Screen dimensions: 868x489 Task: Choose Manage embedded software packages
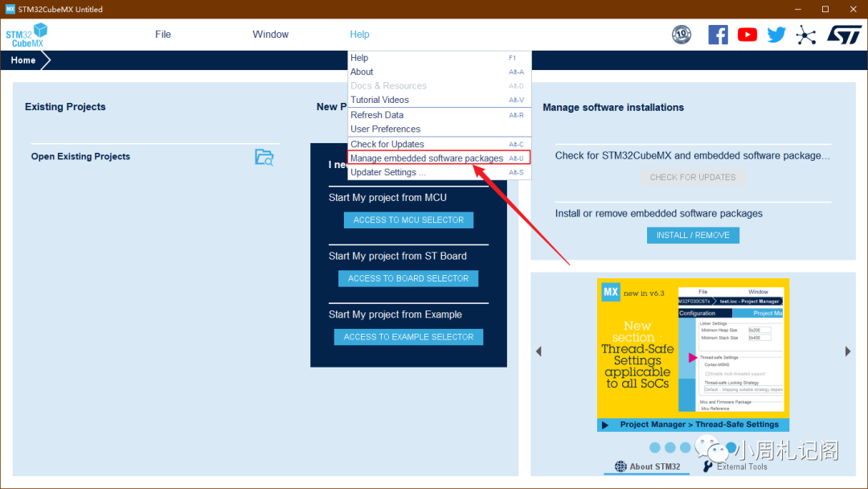[440, 158]
